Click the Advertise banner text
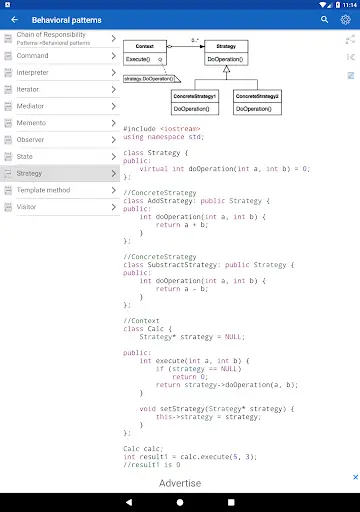This screenshot has height=512, width=360. click(180, 483)
